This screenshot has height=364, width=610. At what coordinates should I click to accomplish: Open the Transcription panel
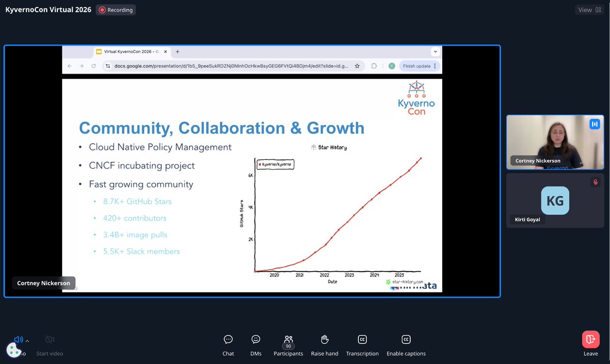pyautogui.click(x=362, y=345)
